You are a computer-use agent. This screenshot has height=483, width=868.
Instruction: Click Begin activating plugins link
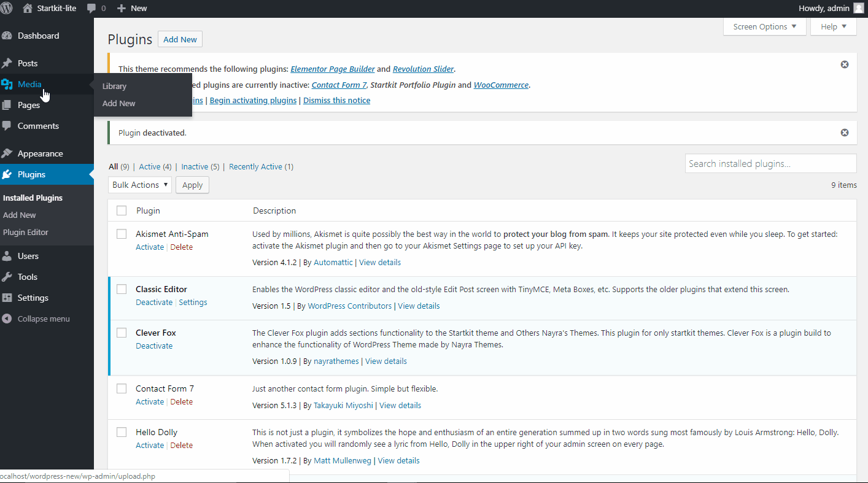pyautogui.click(x=253, y=100)
